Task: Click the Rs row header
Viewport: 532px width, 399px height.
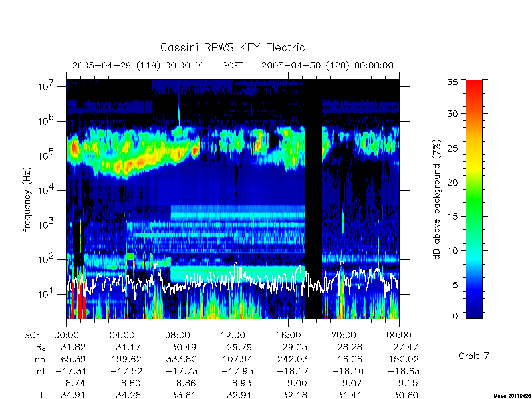Action: pos(41,348)
